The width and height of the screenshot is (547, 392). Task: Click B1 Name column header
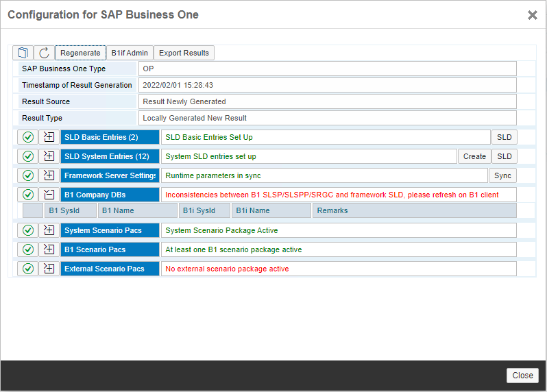(x=138, y=210)
